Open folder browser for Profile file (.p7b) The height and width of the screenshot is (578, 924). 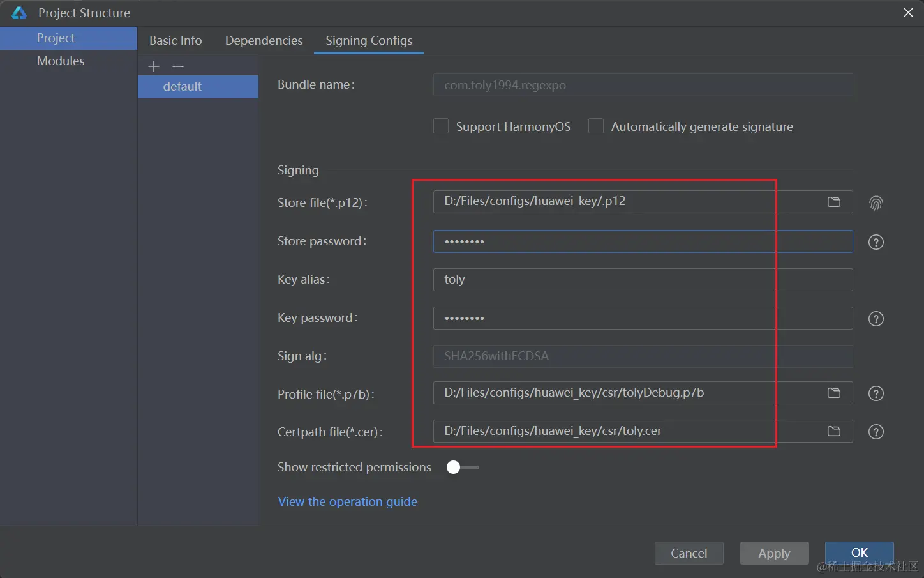coord(833,393)
